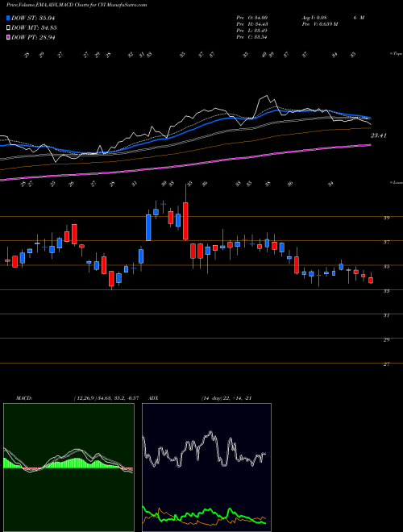Click the ADX values '(14 day) 22, +14, -21'
403x532 pixels.
point(226,398)
